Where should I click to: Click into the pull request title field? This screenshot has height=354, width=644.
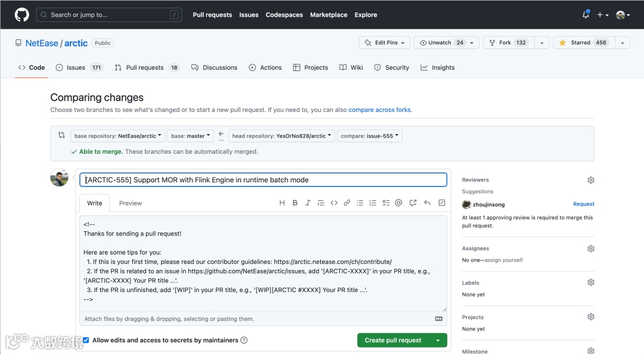click(263, 180)
